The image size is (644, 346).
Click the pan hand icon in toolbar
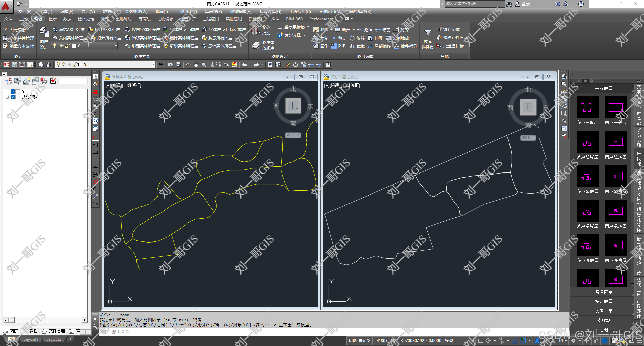coord(196,65)
